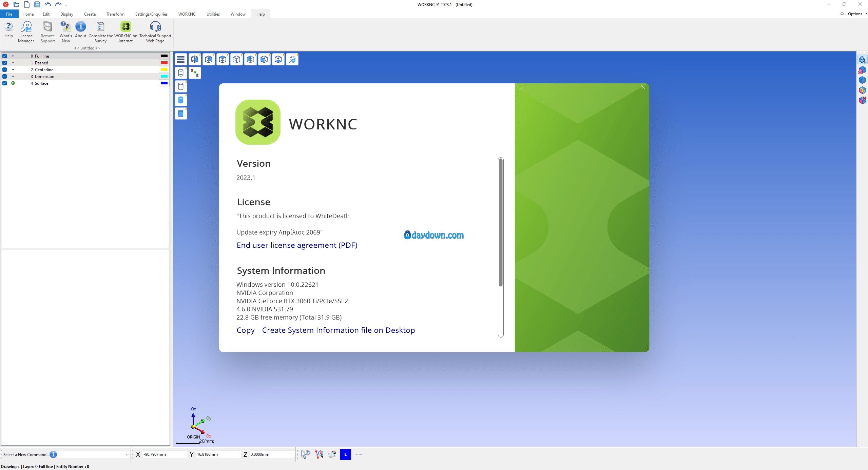Click the surface selection icon on right toolbar
The width and height of the screenshot is (868, 470).
click(x=862, y=60)
